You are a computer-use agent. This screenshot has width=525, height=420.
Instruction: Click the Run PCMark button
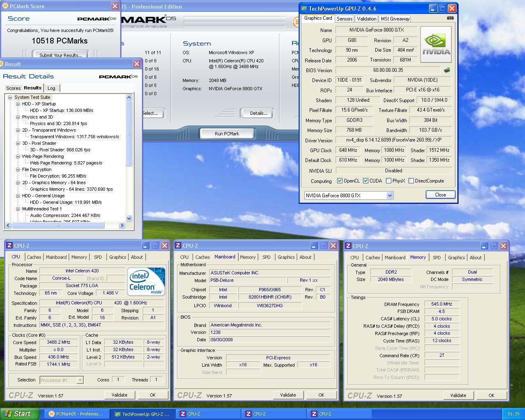[x=227, y=134]
